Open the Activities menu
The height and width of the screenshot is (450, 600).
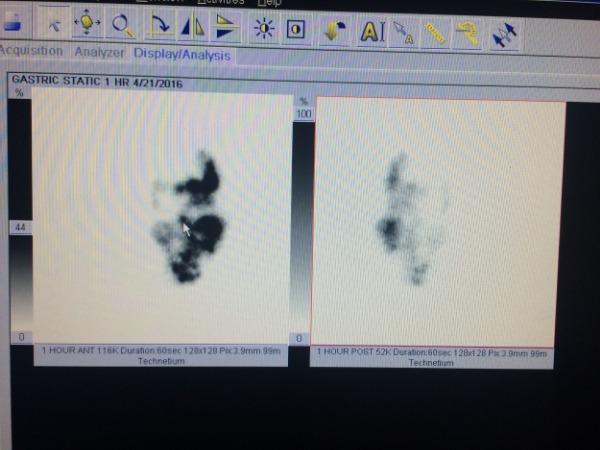221,2
